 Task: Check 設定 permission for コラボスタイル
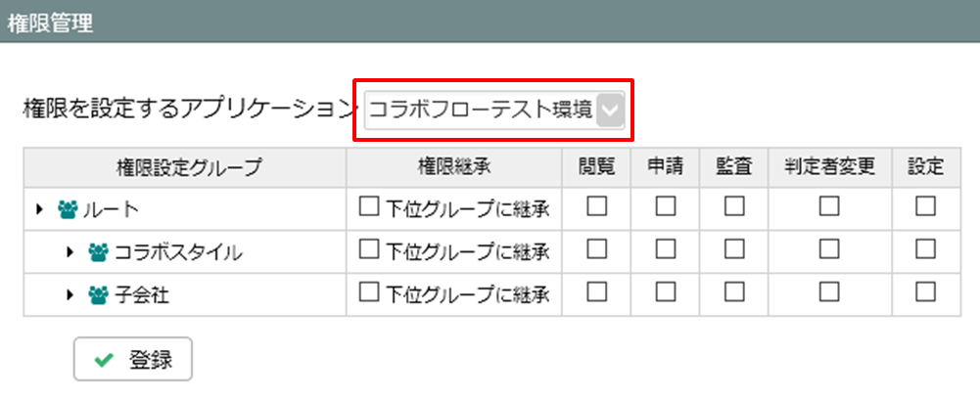[925, 249]
